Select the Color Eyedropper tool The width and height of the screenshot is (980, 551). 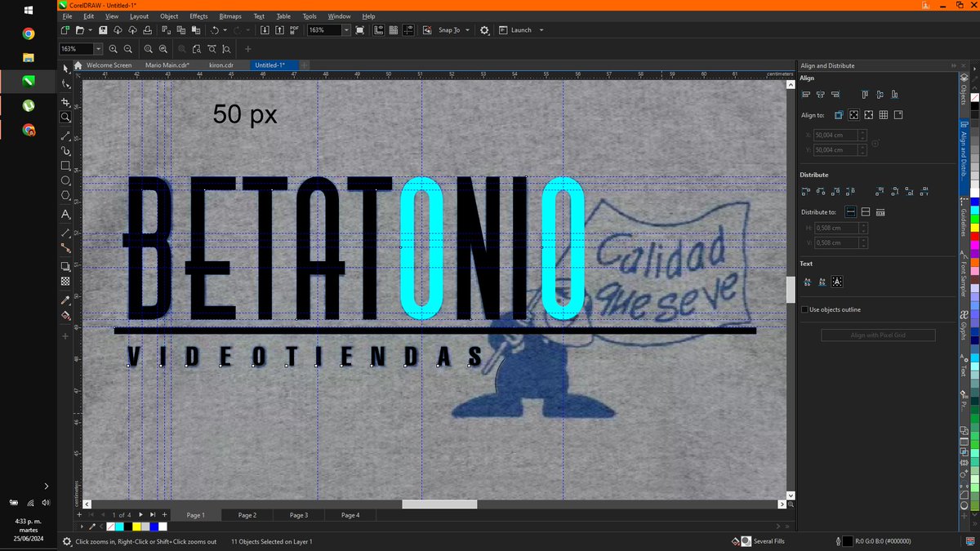[x=66, y=300]
